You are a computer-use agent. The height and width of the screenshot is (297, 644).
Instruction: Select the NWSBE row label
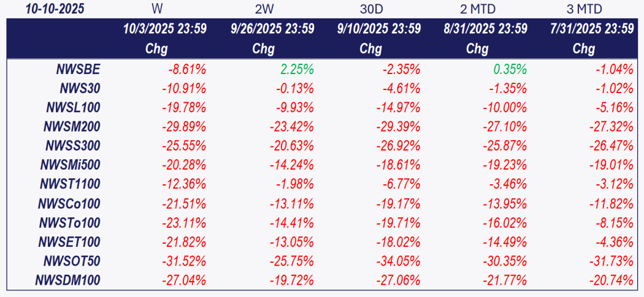pyautogui.click(x=80, y=69)
